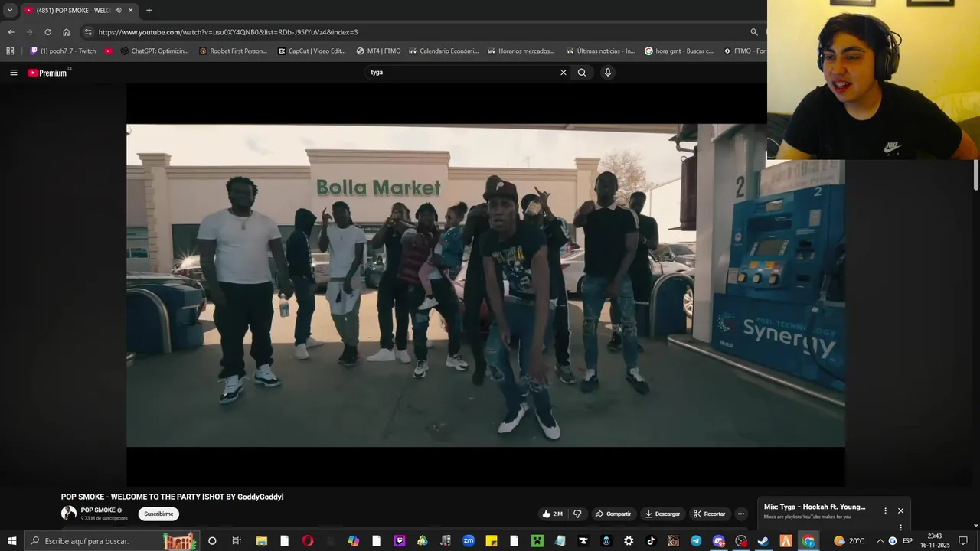The width and height of the screenshot is (980, 551).
Task: Open weather widget showing 20°C
Action: tap(849, 541)
